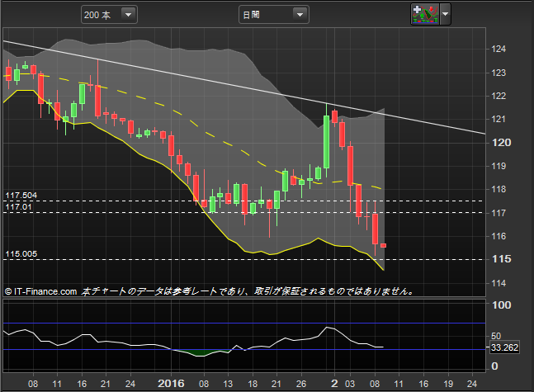Click the add indicator chart icon

click(x=425, y=14)
